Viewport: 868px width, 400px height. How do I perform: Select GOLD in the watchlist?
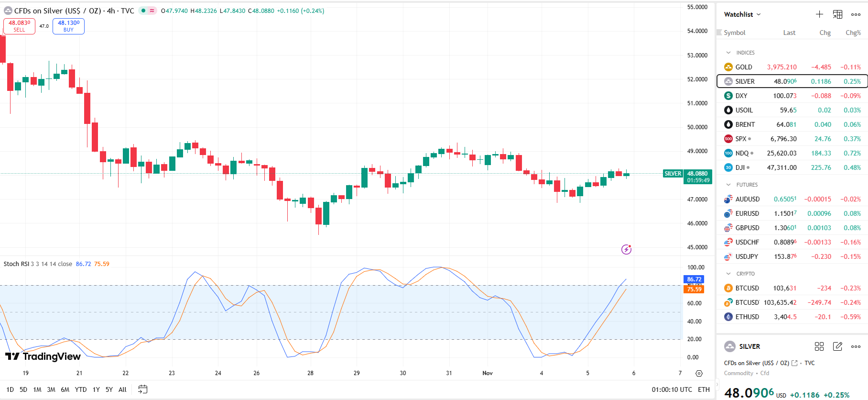point(744,67)
